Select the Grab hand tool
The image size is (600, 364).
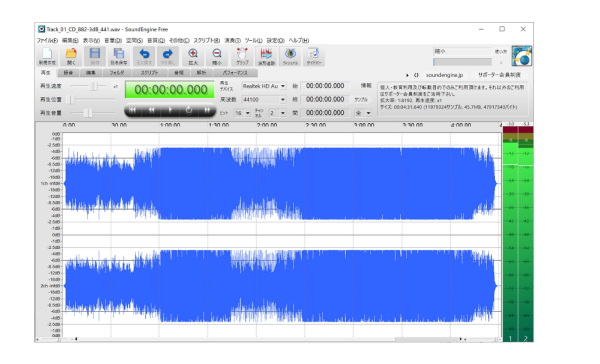tap(242, 56)
